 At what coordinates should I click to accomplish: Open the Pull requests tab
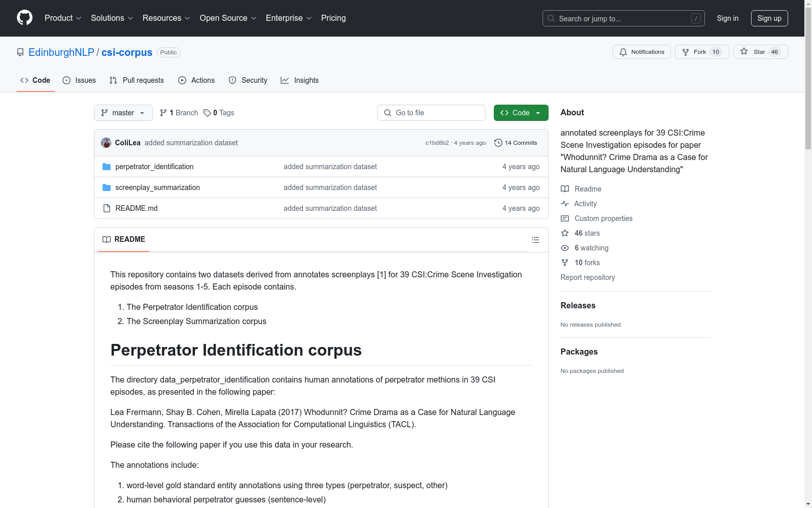[137, 80]
